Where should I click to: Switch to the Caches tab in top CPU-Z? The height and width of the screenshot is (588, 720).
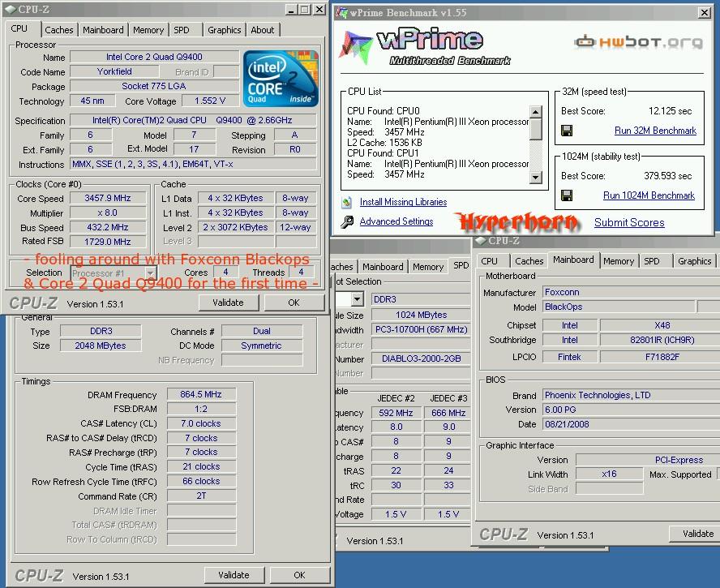point(59,30)
